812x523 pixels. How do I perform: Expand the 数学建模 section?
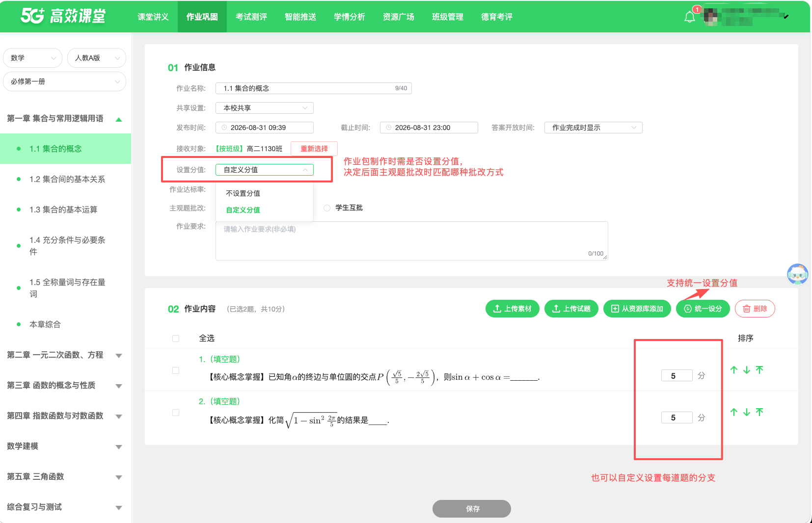click(119, 447)
